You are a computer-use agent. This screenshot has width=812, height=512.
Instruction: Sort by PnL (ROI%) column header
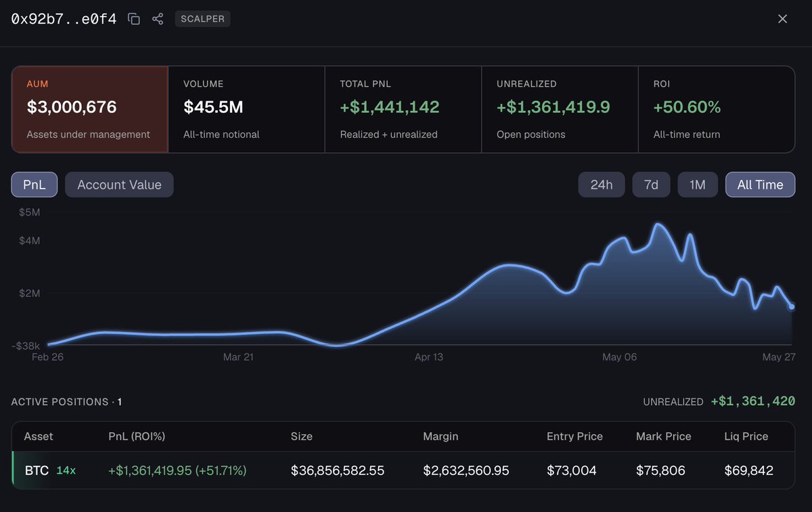pos(137,436)
